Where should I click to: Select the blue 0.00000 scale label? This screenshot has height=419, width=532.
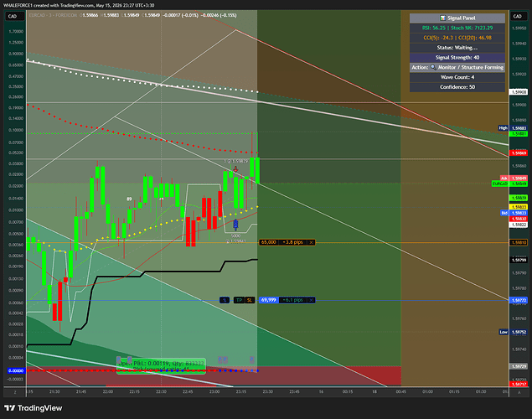16,370
